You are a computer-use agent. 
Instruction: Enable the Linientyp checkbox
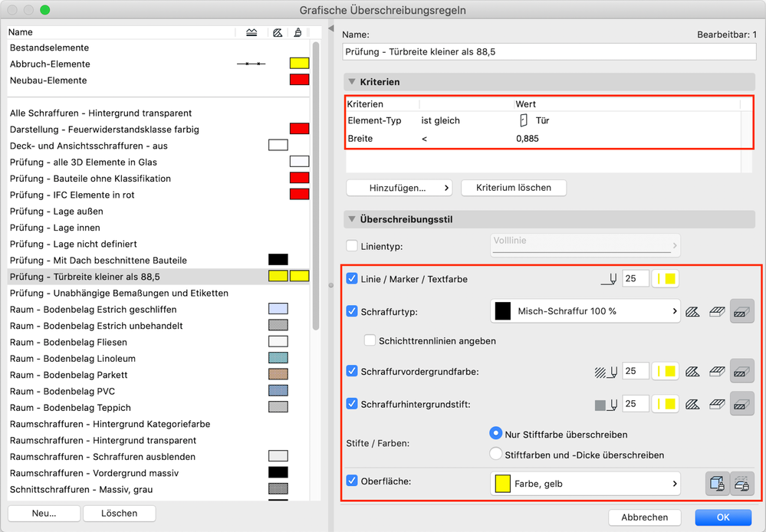click(x=352, y=246)
